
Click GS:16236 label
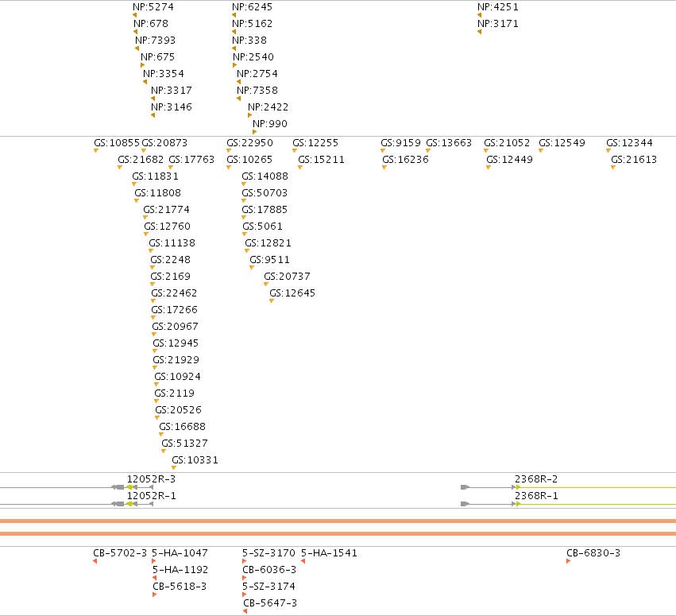405,160
